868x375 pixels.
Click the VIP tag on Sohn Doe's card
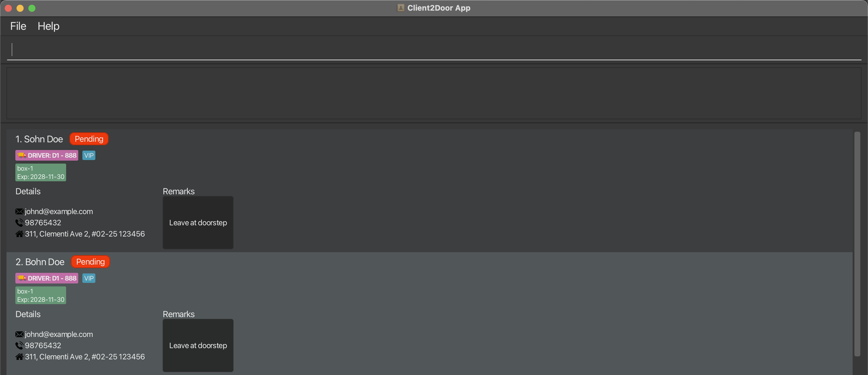point(89,155)
